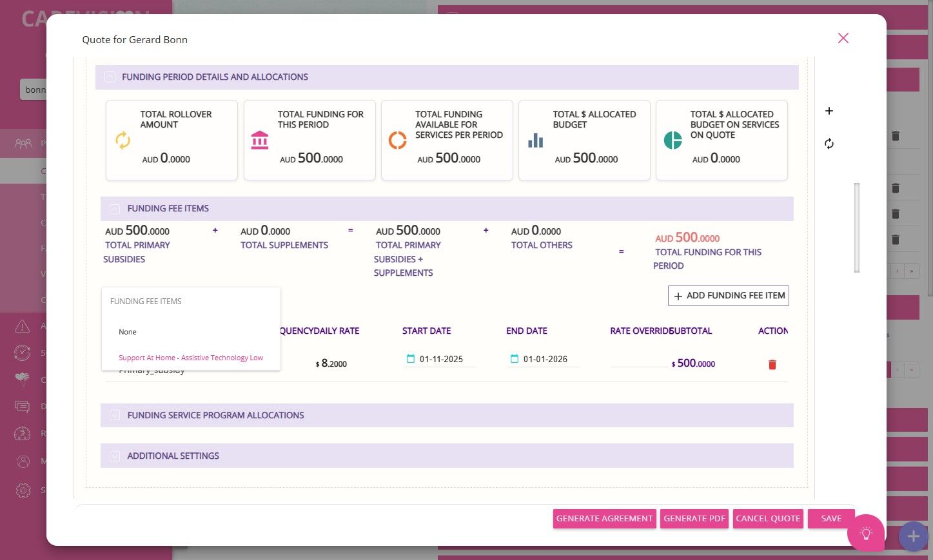Click the daily rate value $8.2000
Image resolution: width=933 pixels, height=560 pixels.
click(331, 363)
